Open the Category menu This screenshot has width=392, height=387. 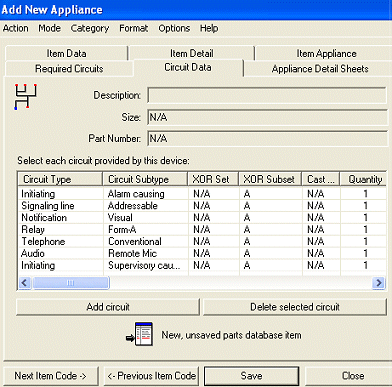[90, 28]
